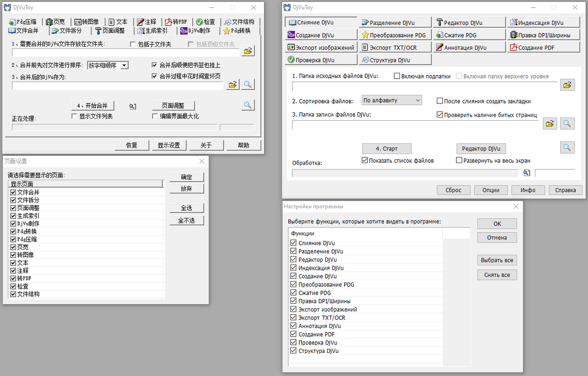
Task: Select the Сжатие PDG tab
Action: (x=469, y=35)
